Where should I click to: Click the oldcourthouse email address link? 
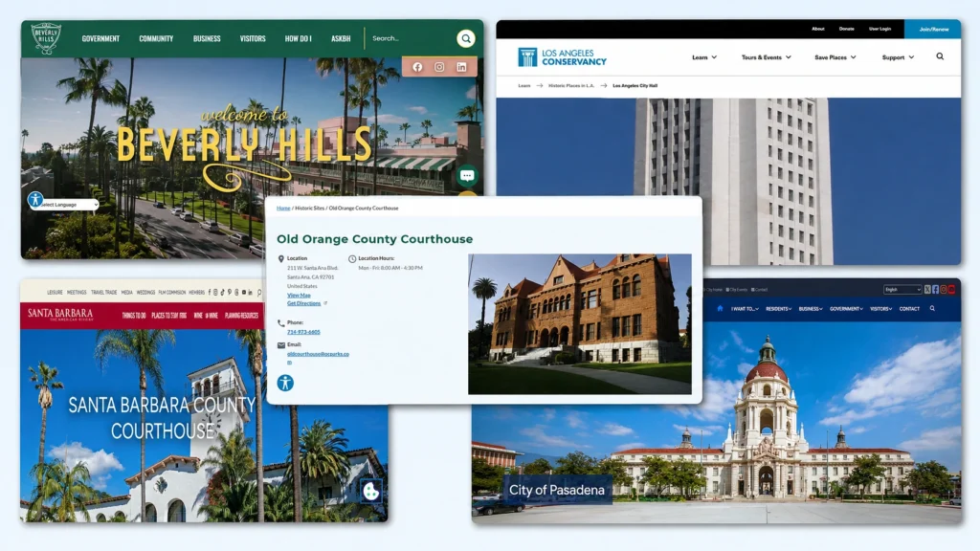(x=318, y=354)
